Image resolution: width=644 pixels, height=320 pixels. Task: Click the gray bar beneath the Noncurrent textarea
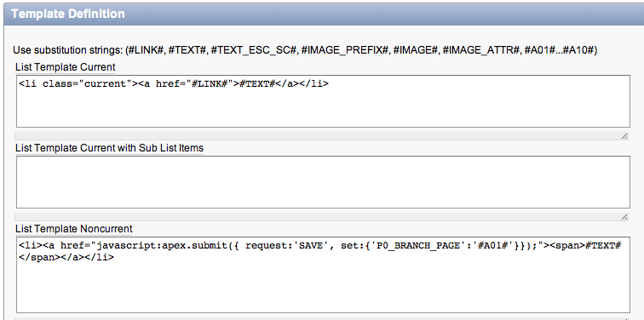point(322,318)
